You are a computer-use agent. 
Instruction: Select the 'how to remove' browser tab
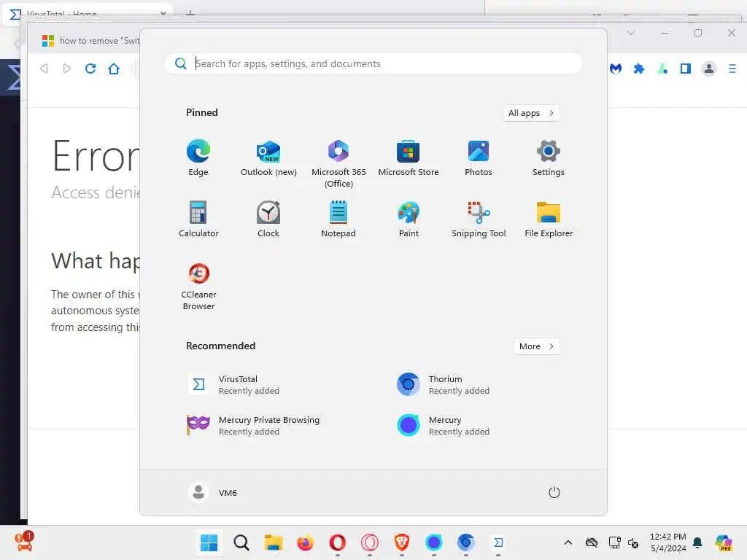click(90, 41)
